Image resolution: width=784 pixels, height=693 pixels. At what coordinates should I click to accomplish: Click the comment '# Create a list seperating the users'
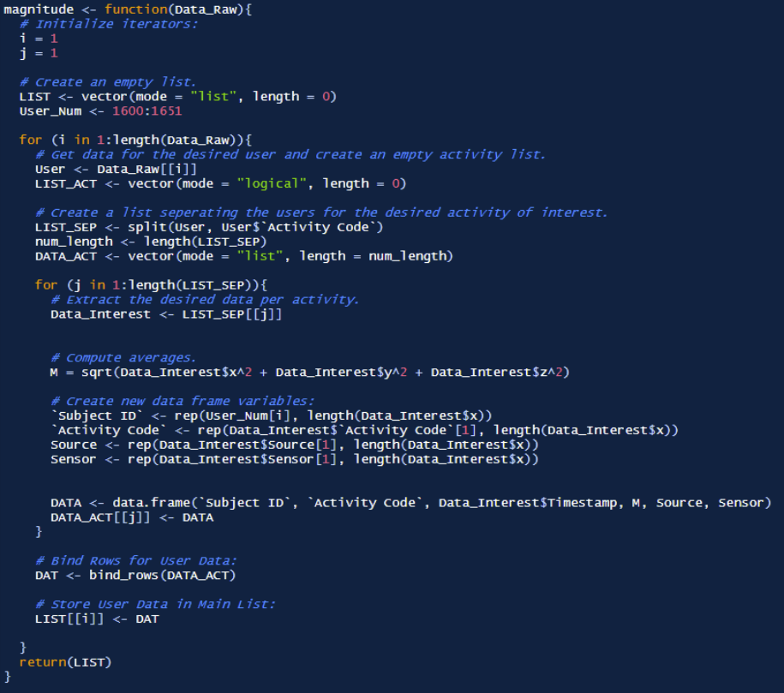[321, 212]
